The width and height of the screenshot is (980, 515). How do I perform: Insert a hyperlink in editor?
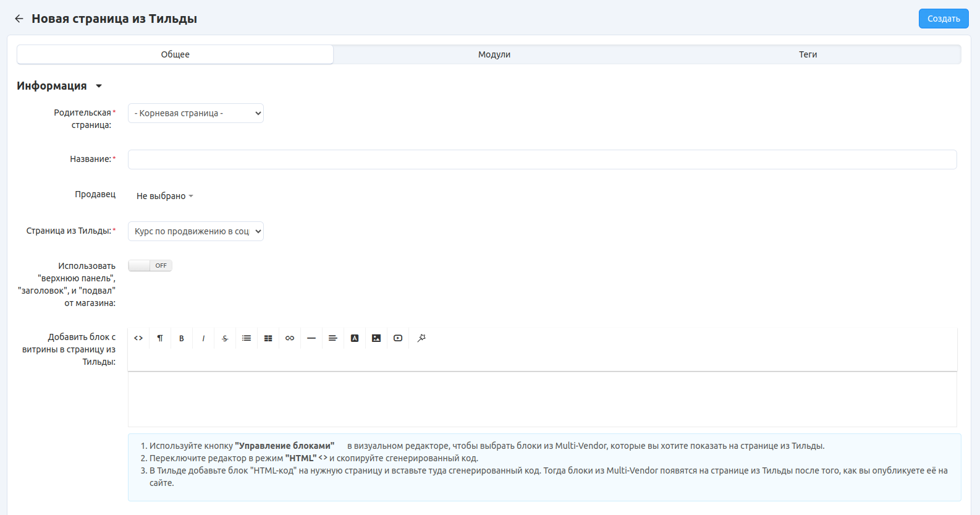pyautogui.click(x=290, y=338)
